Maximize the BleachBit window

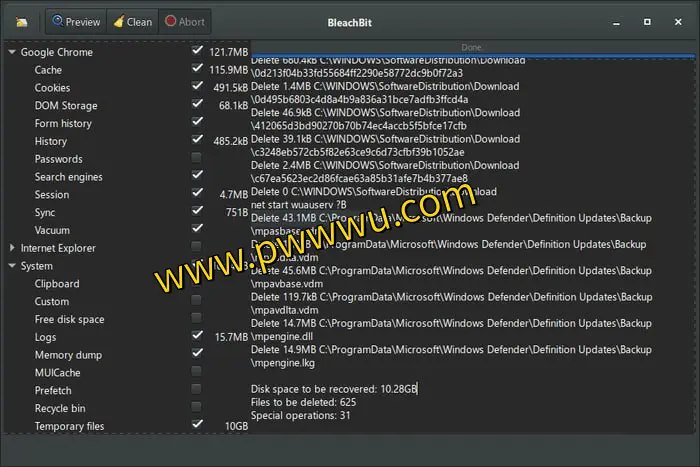647,22
